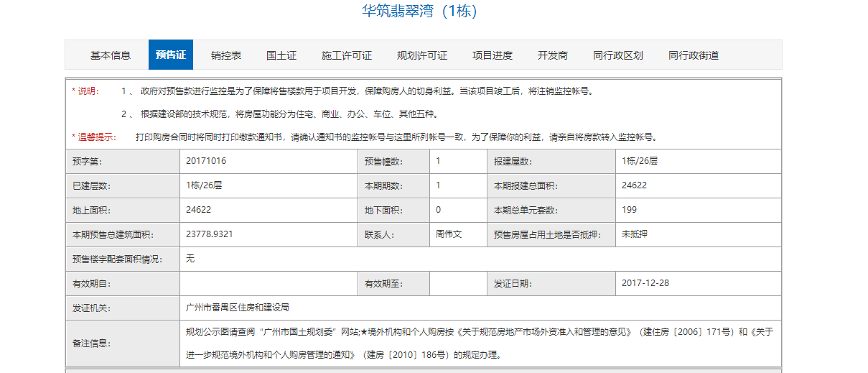Click the 备注信息 label
This screenshot has height=373, width=868.
click(x=92, y=344)
